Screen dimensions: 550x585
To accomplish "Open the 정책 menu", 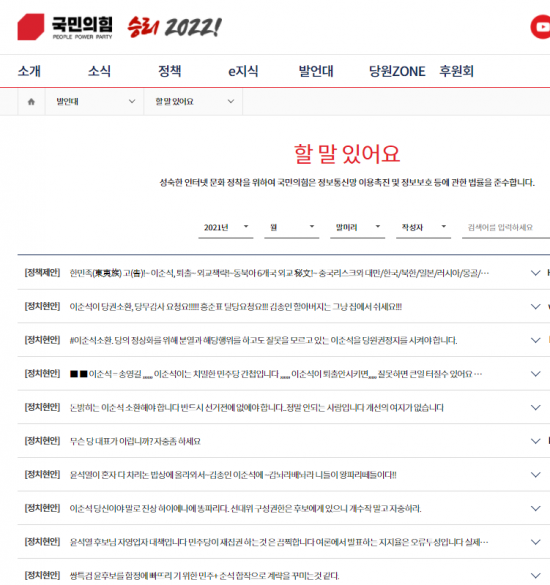I will 169,71.
